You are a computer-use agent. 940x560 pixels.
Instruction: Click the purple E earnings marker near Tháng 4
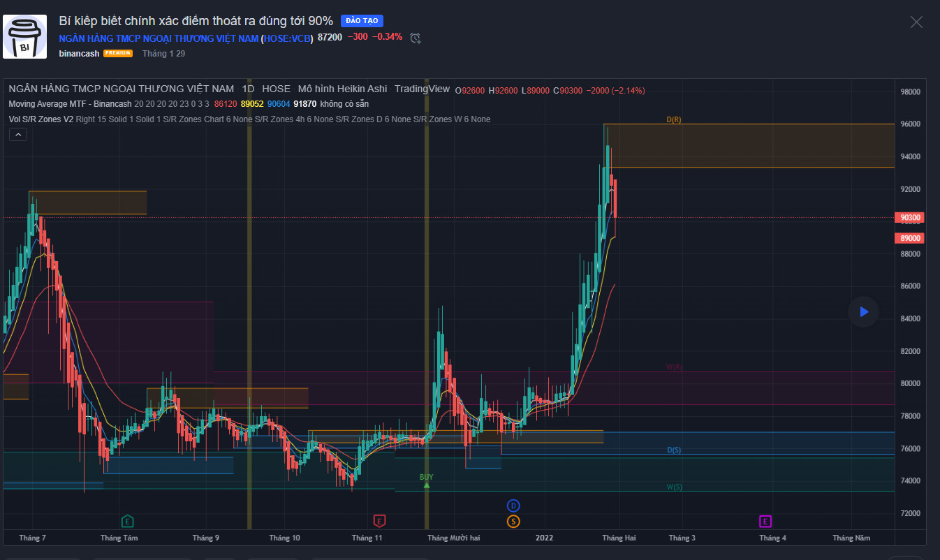pyautogui.click(x=765, y=521)
